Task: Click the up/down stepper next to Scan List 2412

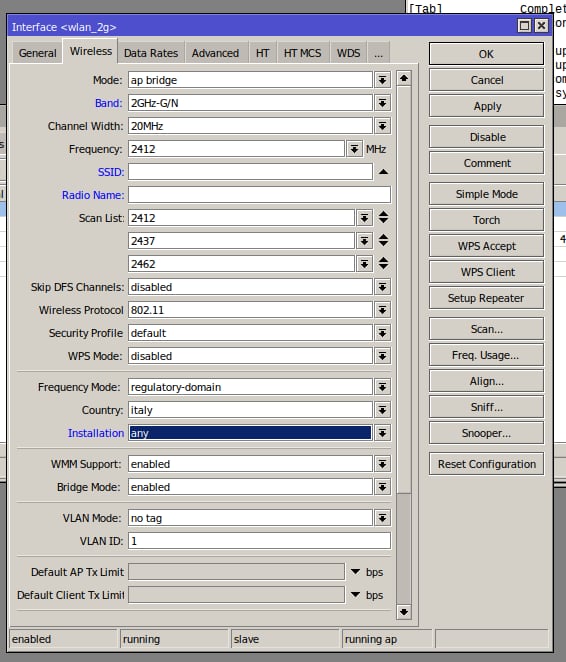Action: click(x=383, y=217)
